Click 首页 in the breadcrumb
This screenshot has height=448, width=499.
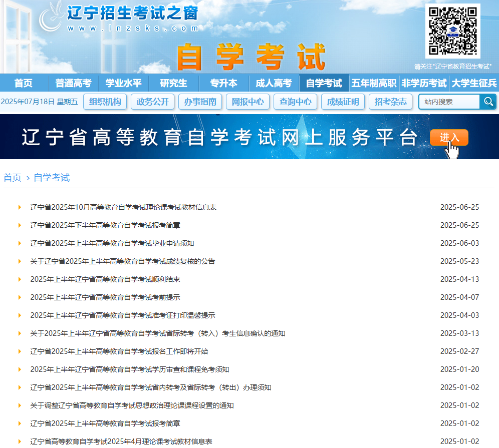(13, 178)
